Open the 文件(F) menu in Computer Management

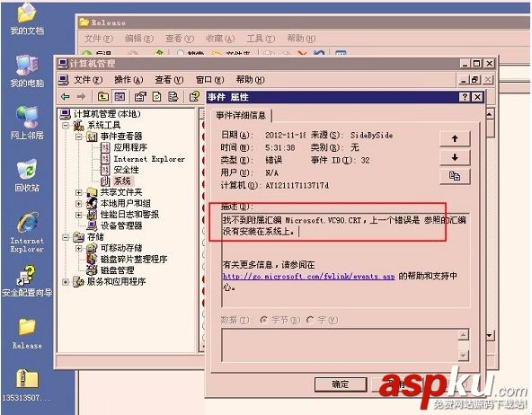[88, 80]
